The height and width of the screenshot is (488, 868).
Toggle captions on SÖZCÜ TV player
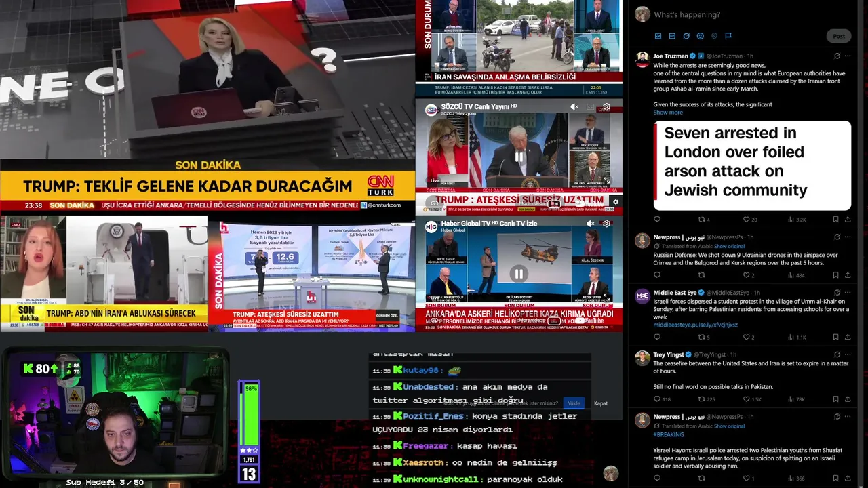(590, 107)
